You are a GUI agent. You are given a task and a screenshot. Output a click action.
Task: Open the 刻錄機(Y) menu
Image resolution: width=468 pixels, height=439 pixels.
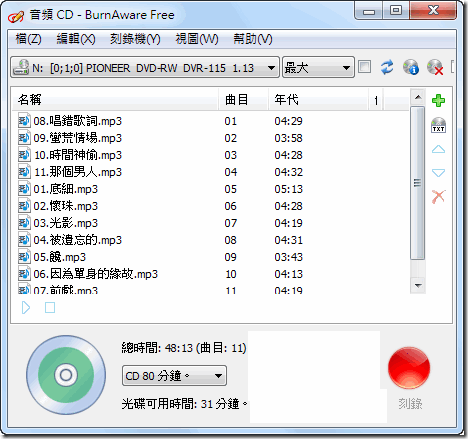tap(135, 39)
